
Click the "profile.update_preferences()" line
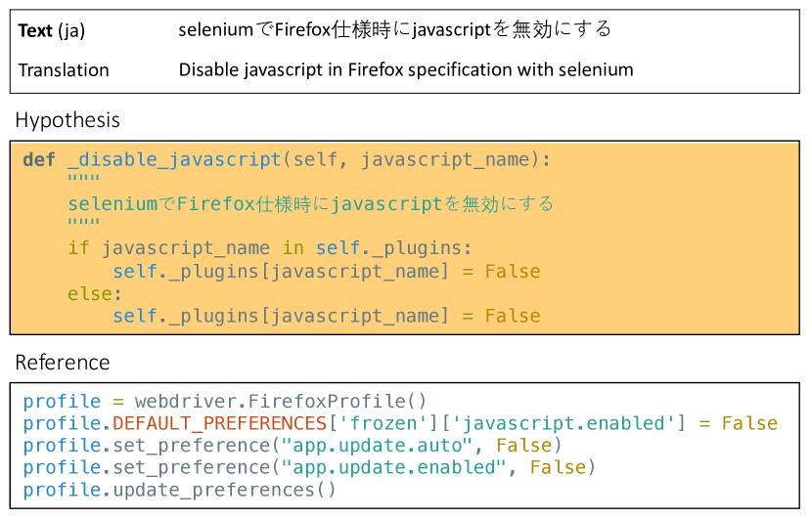pyautogui.click(x=180, y=490)
